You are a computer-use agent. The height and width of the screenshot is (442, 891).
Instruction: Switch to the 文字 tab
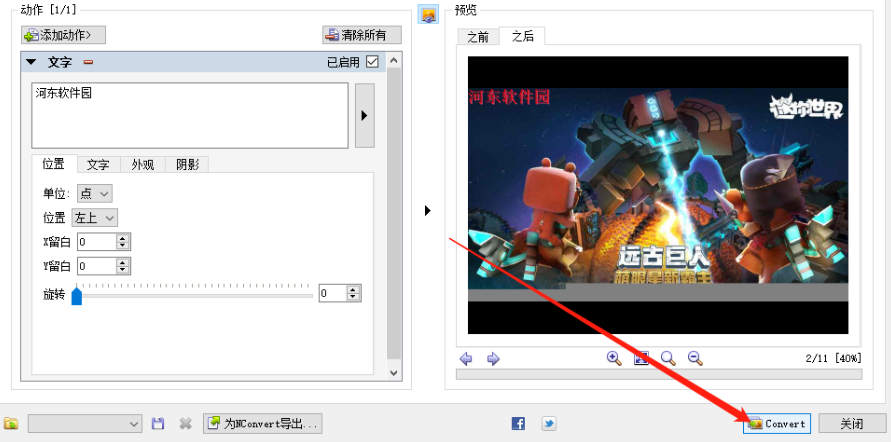click(x=98, y=165)
